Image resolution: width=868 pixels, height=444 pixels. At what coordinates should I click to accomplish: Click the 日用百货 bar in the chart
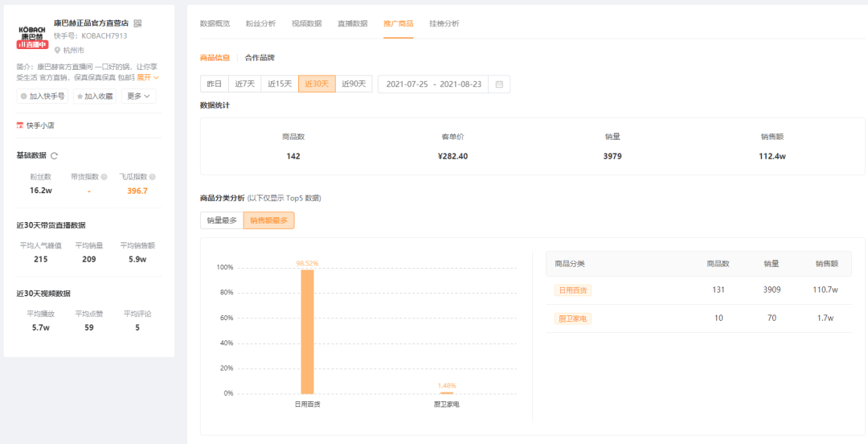pos(307,331)
